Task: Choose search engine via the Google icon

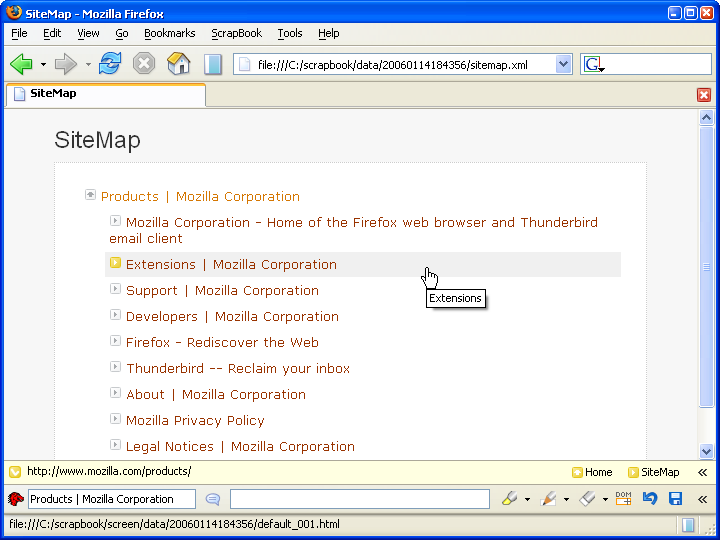Action: point(594,64)
